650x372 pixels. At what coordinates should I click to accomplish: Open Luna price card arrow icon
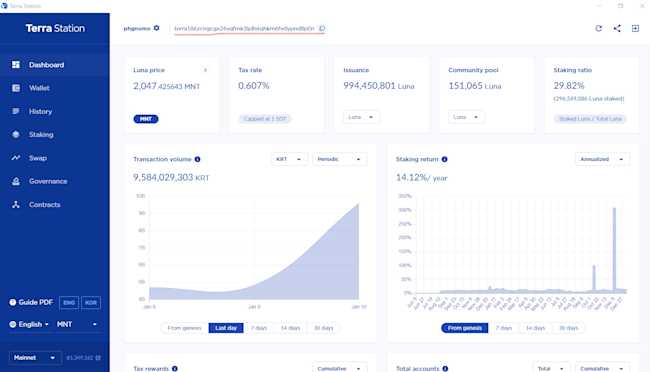(205, 70)
